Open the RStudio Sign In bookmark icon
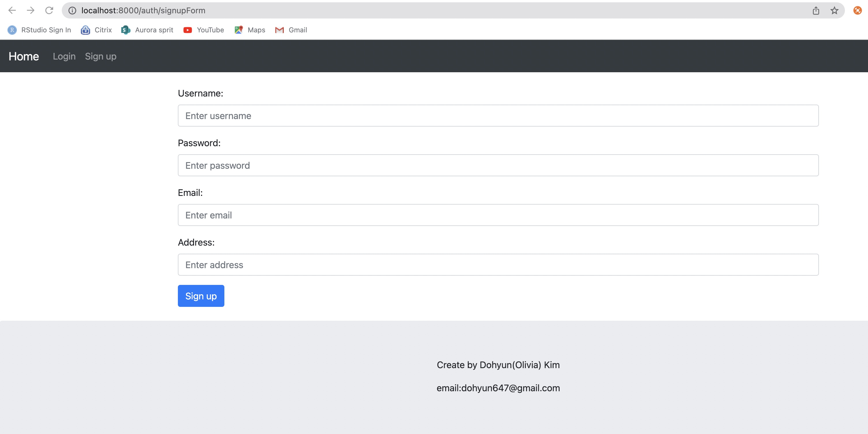The width and height of the screenshot is (868, 434). click(12, 30)
